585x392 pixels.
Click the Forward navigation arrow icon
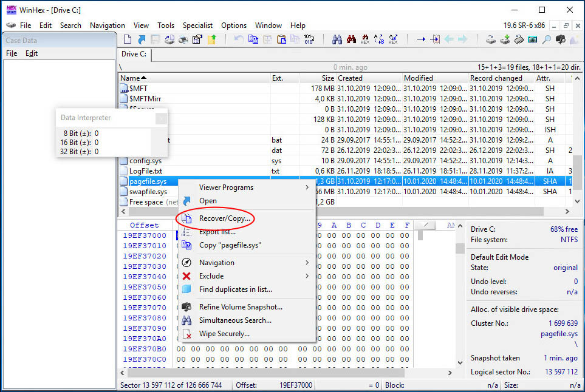463,39
